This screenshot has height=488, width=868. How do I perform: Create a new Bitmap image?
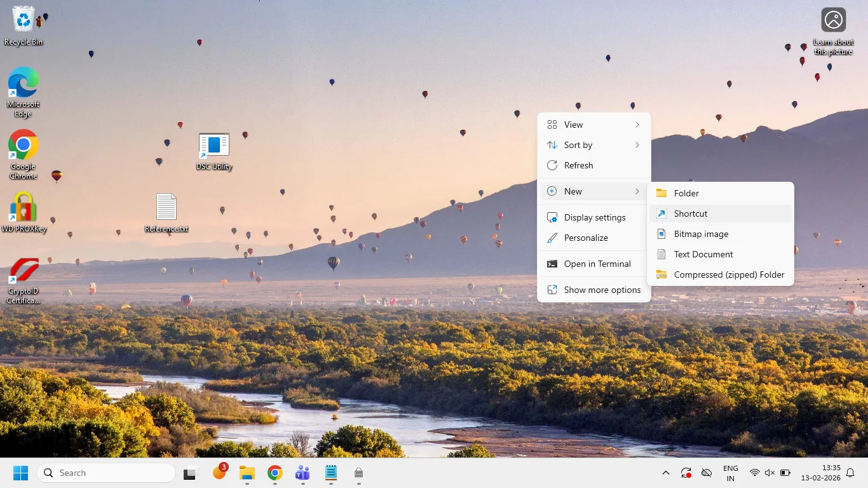[x=721, y=234]
